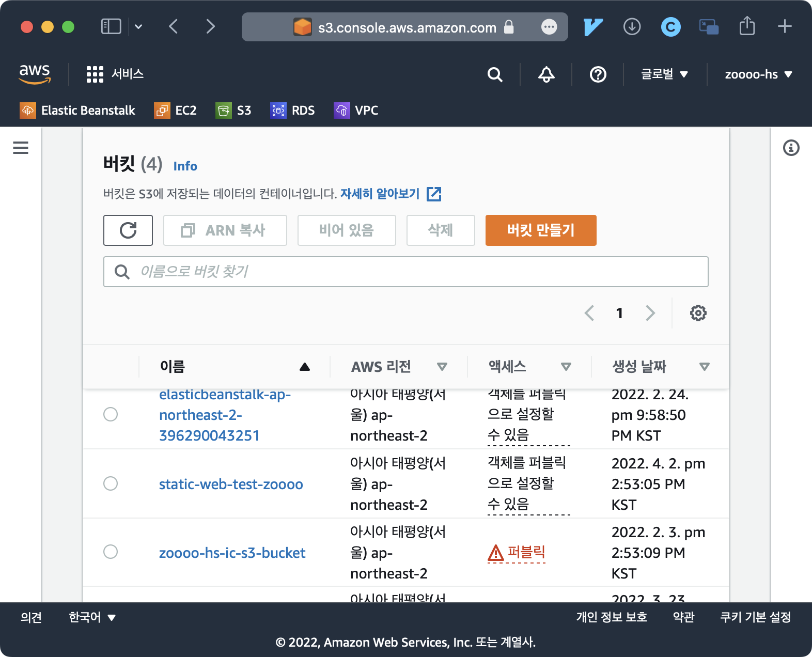The width and height of the screenshot is (812, 657).
Task: Open the VPC shortcut
Action: pyautogui.click(x=356, y=110)
